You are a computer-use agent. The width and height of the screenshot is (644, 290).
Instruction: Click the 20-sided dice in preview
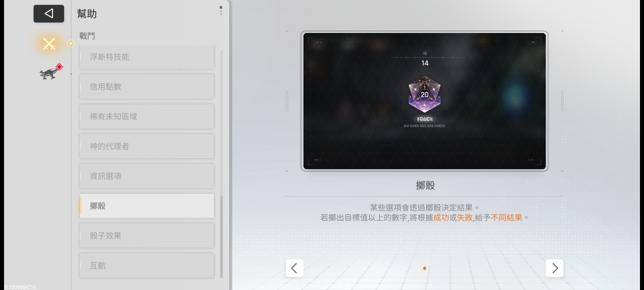[x=425, y=94]
